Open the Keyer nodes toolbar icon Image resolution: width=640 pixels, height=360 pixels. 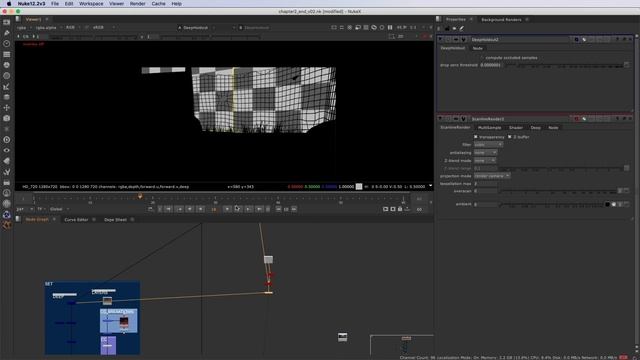(x=7, y=86)
